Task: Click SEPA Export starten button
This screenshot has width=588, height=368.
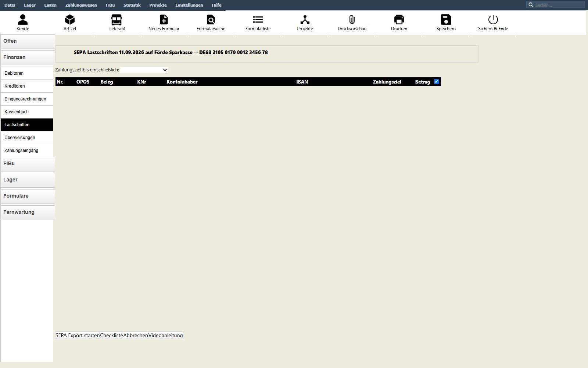Action: pyautogui.click(x=78, y=335)
